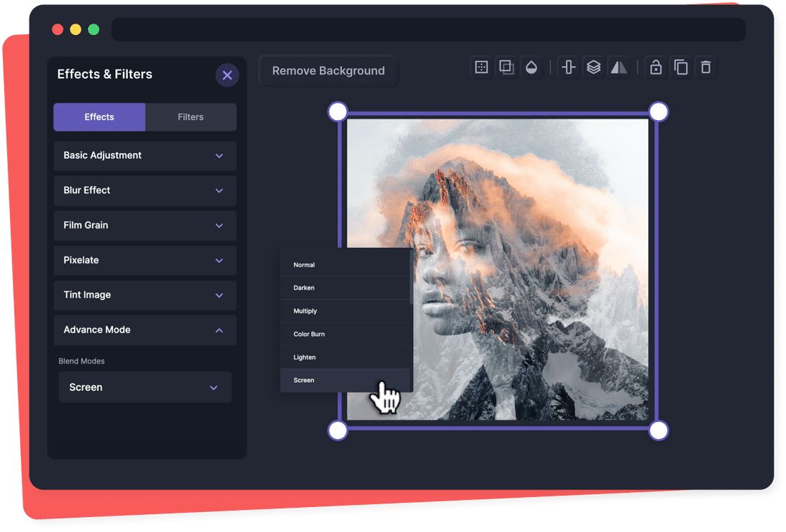
Task: Collapse the Advance Mode section
Action: (144, 330)
